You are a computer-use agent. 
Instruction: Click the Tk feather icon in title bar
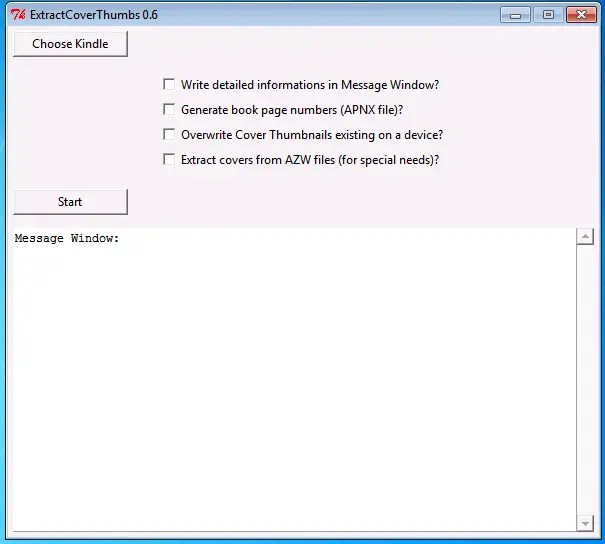pos(18,15)
